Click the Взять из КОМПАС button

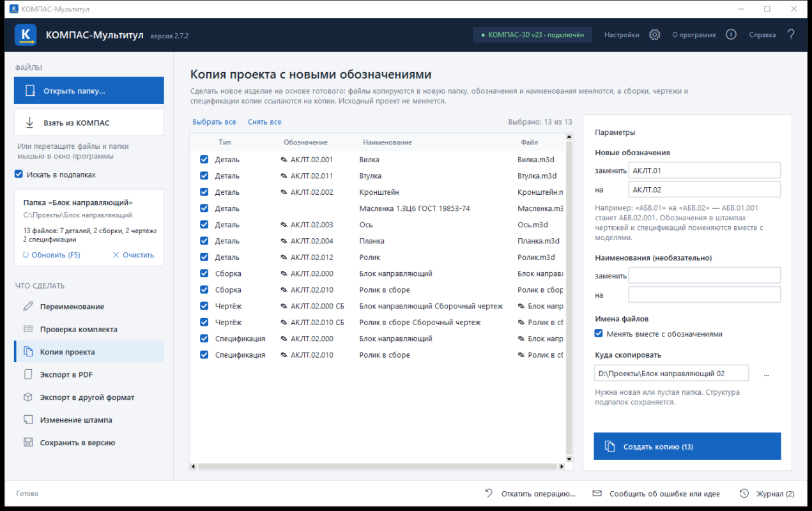point(89,123)
